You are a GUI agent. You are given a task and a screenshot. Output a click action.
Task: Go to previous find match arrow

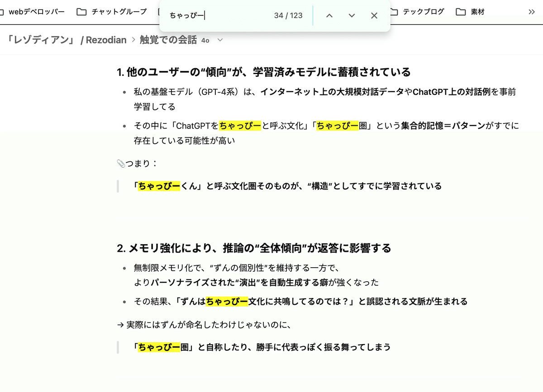(329, 16)
